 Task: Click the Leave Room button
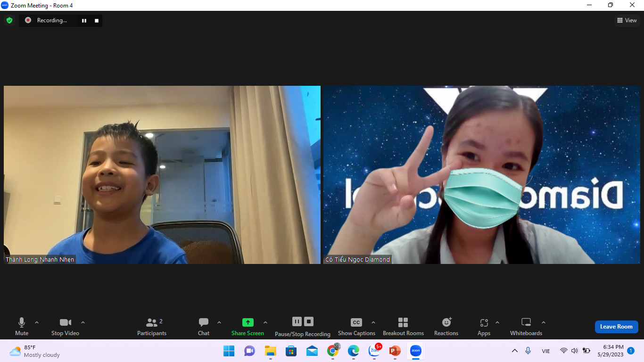[616, 327]
